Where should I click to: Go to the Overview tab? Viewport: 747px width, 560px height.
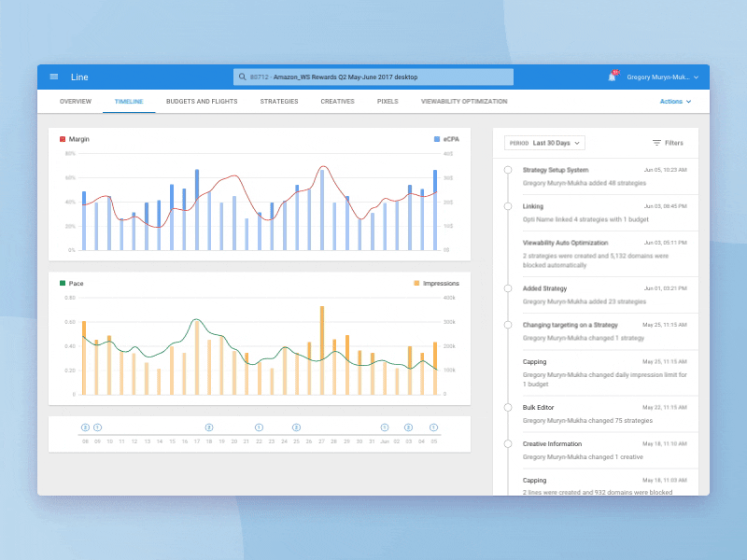pos(76,101)
